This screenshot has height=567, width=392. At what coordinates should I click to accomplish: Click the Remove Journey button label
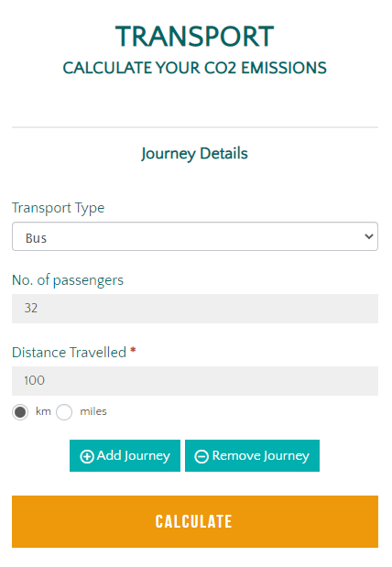pos(261,456)
